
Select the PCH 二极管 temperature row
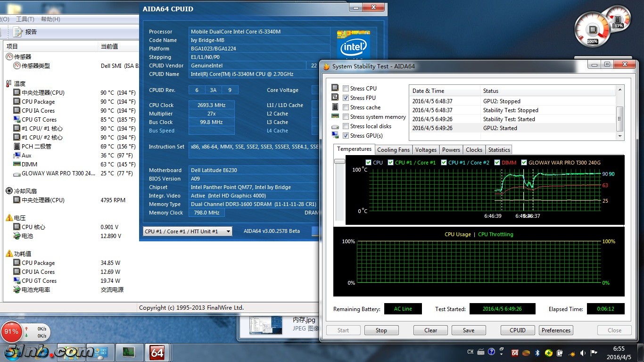[71, 147]
